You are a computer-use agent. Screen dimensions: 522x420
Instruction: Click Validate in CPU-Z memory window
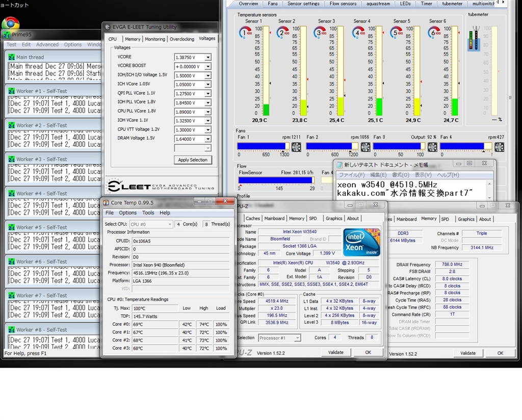[468, 353]
